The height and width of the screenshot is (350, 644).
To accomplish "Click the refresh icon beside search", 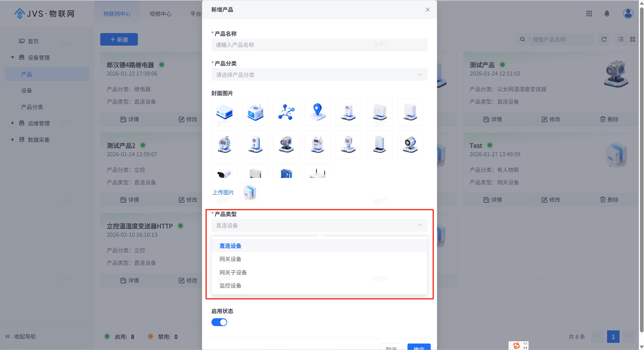I will coord(604,39).
